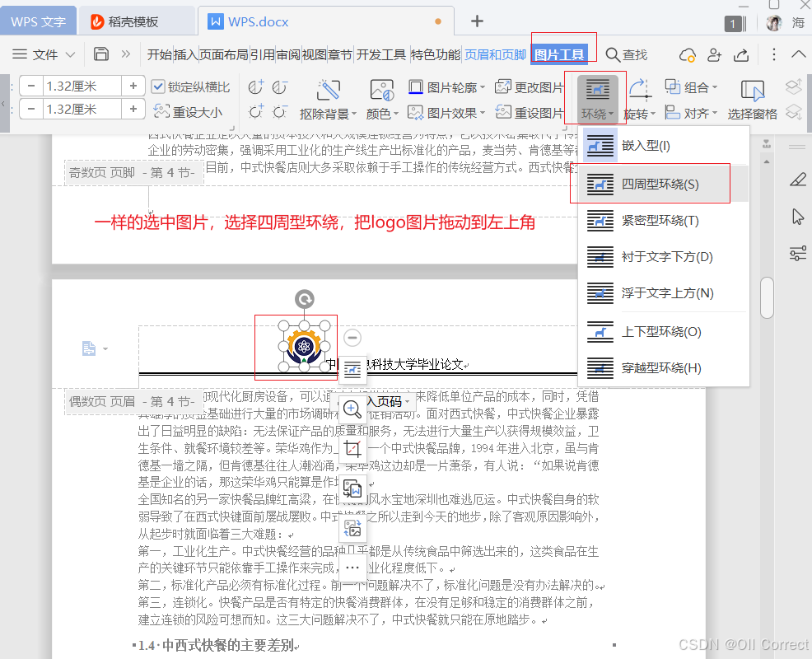Open the three-dot menu in the floating toolbar
Screen dimensions: 812x659
tap(352, 568)
